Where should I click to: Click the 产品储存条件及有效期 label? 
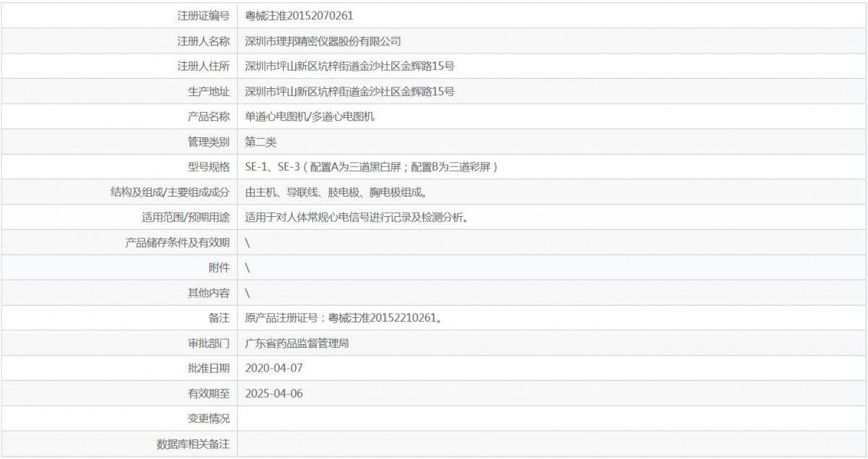coord(178,243)
